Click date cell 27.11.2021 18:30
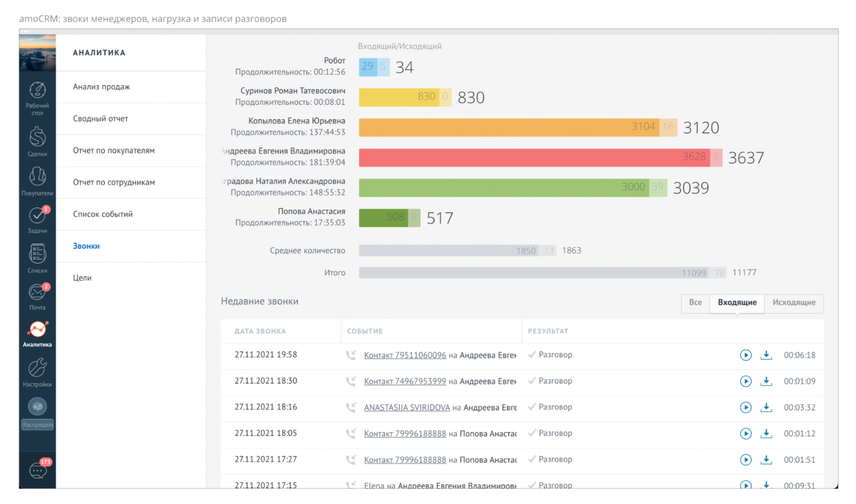Screen dimensions: 856x504 [x=265, y=381]
